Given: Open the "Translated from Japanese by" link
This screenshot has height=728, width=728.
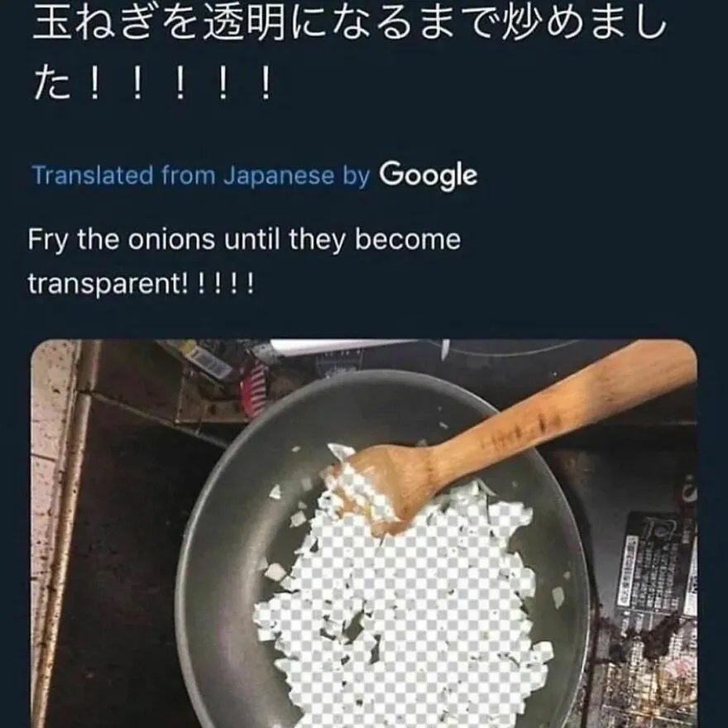Looking at the screenshot, I should coord(201,175).
